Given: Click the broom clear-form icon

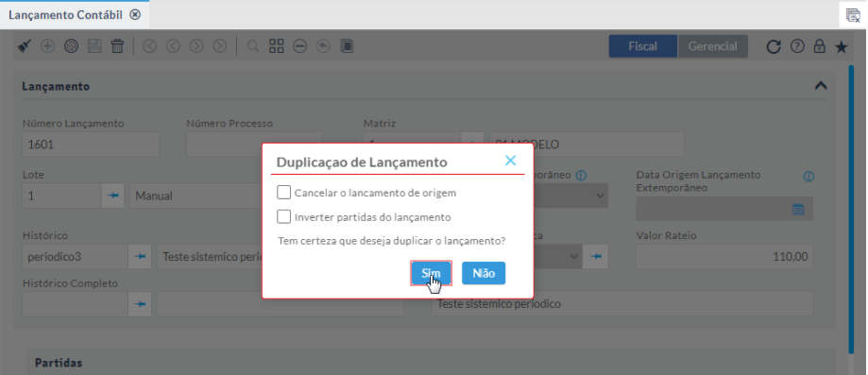Looking at the screenshot, I should pyautogui.click(x=24, y=46).
